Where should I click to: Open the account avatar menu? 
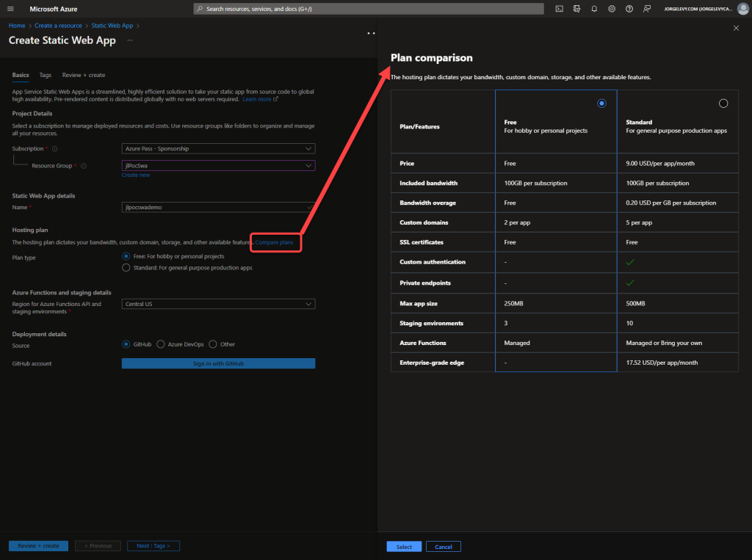point(743,9)
